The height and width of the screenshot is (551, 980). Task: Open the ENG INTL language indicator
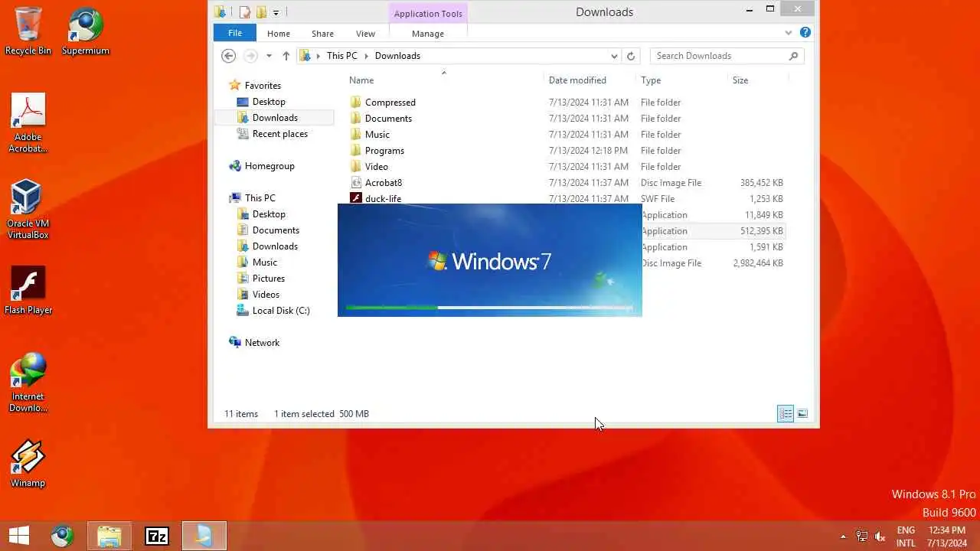click(906, 536)
